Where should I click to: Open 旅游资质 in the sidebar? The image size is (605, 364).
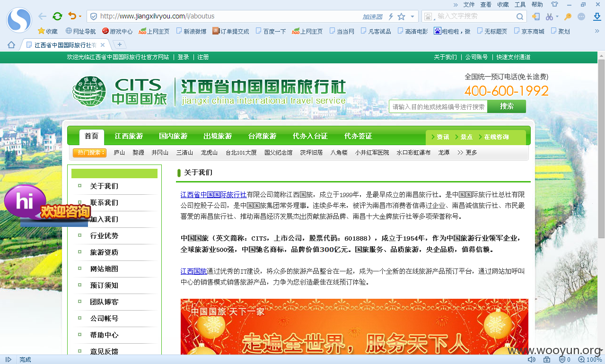[105, 252]
